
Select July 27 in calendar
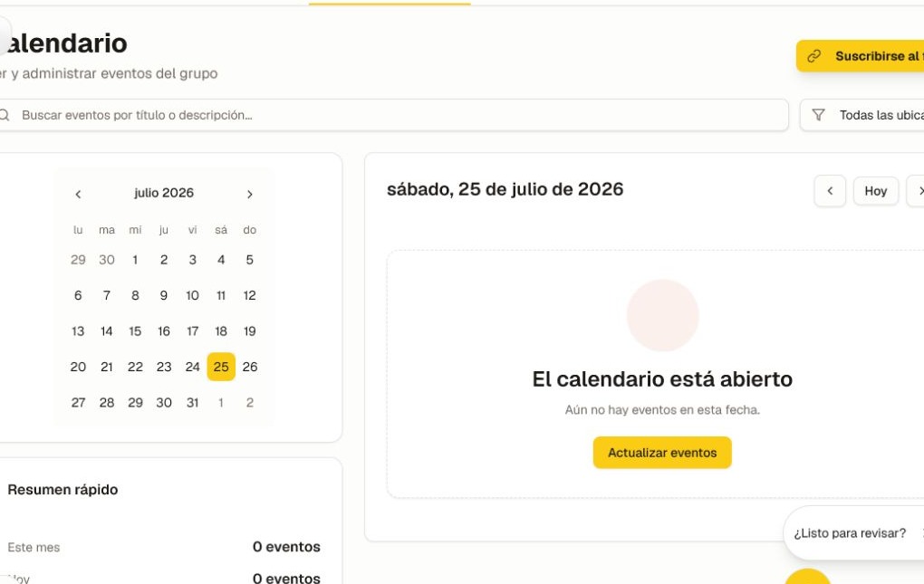click(78, 403)
